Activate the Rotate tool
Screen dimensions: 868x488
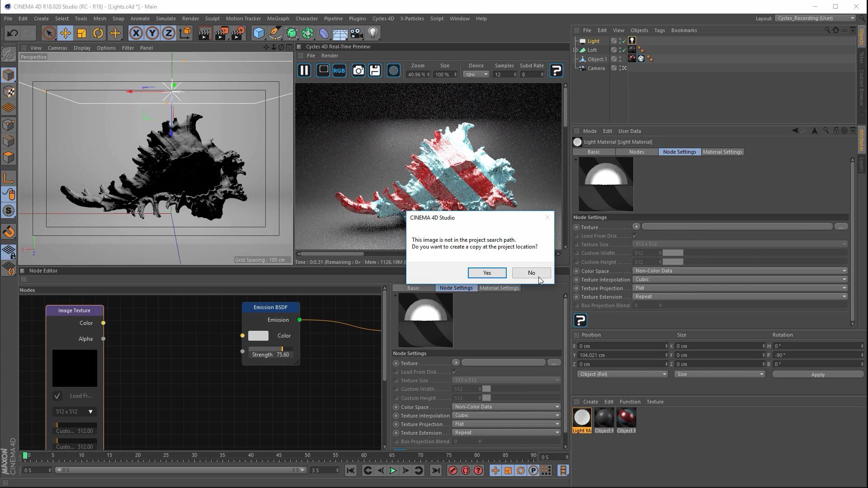point(98,33)
